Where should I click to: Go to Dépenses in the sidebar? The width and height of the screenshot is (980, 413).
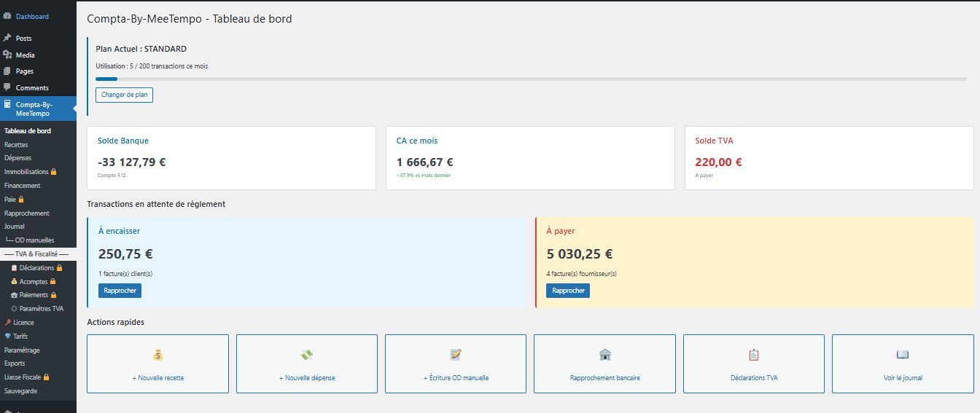point(17,158)
